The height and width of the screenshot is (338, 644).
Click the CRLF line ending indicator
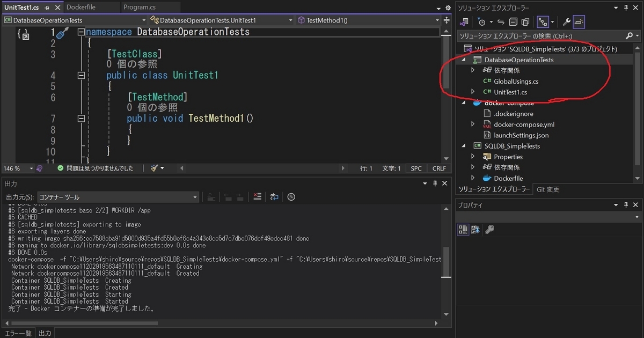[439, 168]
